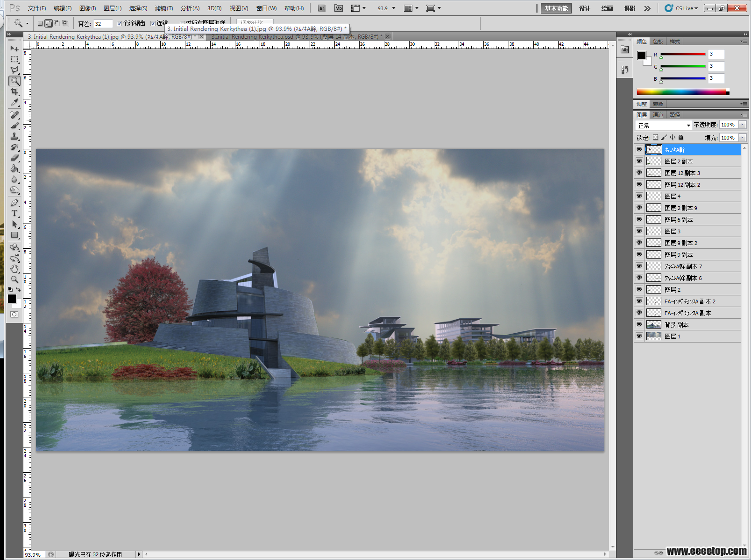Select the Eyedropper tool

tap(14, 102)
